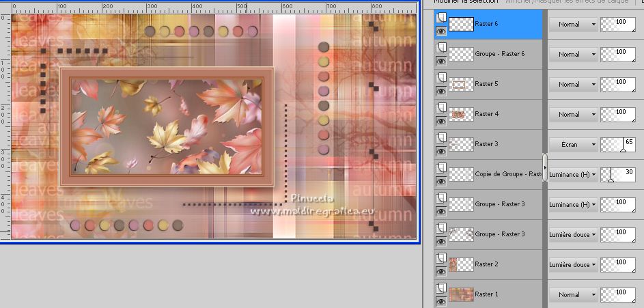
Task: Click the layer type icon of Raster 6
Action: (441, 17)
